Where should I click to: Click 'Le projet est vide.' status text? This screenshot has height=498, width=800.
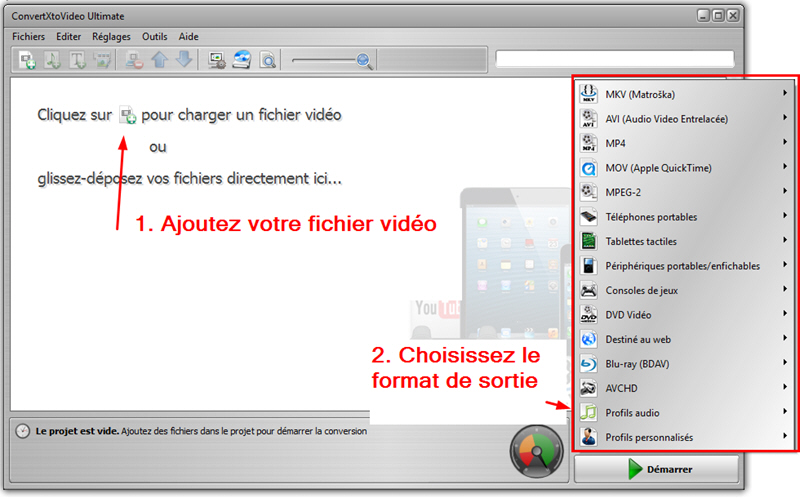[x=77, y=431]
